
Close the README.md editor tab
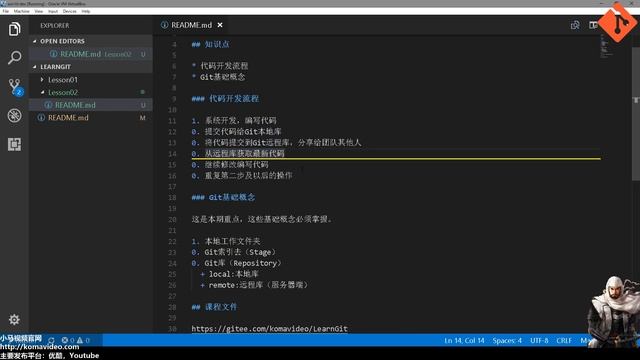pos(220,25)
